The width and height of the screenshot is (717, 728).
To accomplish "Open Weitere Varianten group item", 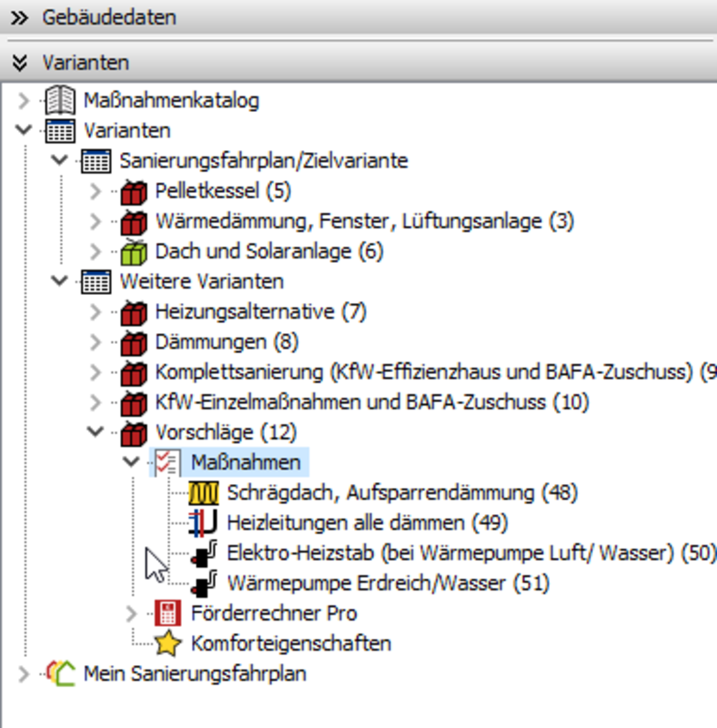I will pos(200,282).
